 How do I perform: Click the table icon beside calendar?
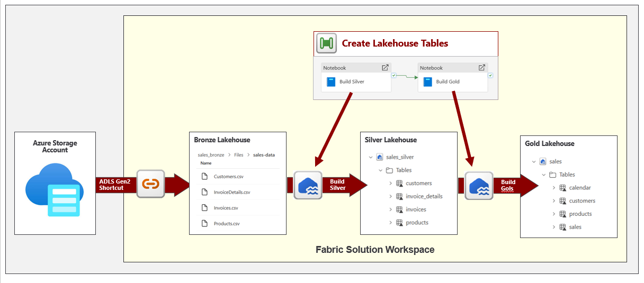562,188
